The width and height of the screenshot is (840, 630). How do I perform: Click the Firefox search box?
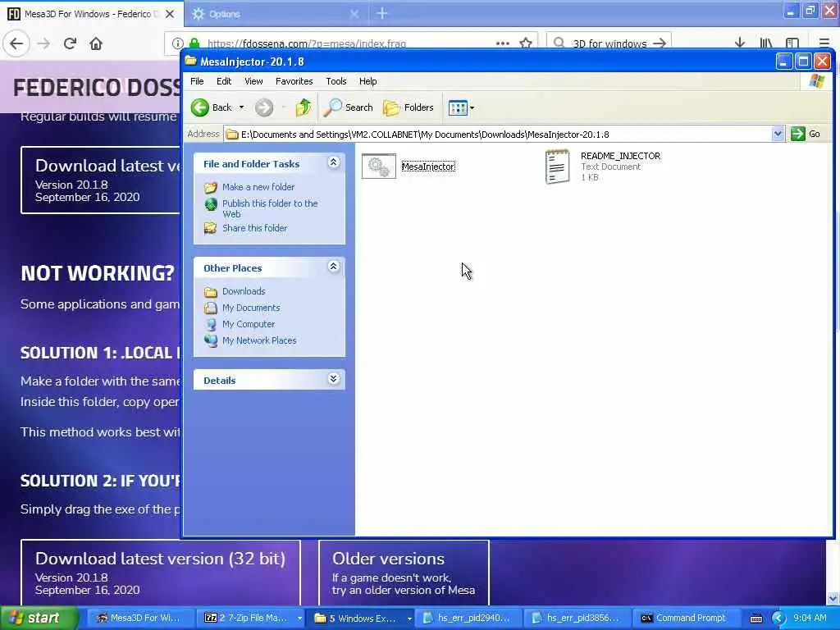point(609,43)
